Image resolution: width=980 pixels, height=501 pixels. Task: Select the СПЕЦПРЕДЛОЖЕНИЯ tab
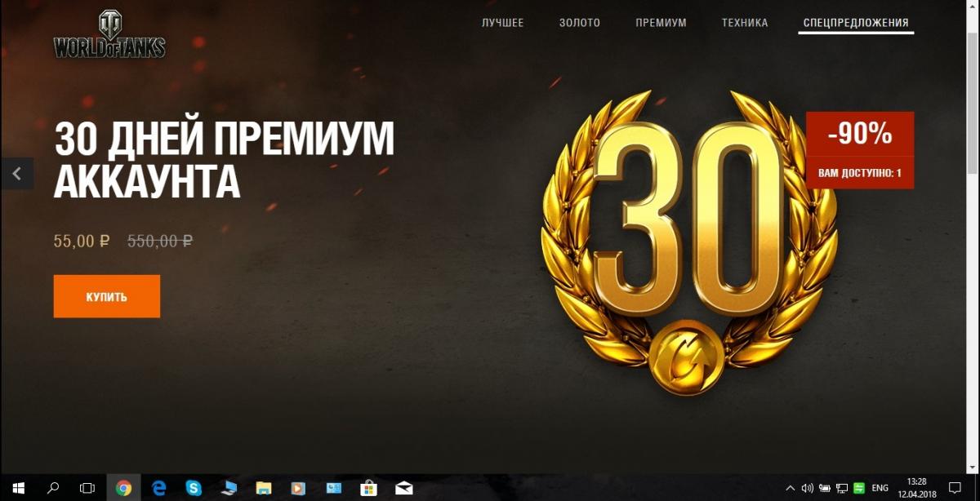[856, 23]
